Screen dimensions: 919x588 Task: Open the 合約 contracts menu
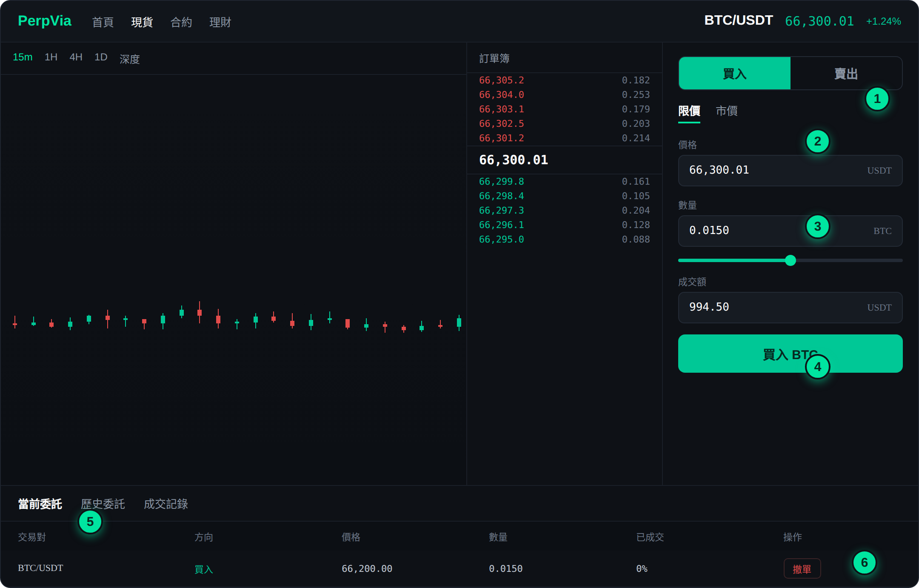[x=181, y=22]
